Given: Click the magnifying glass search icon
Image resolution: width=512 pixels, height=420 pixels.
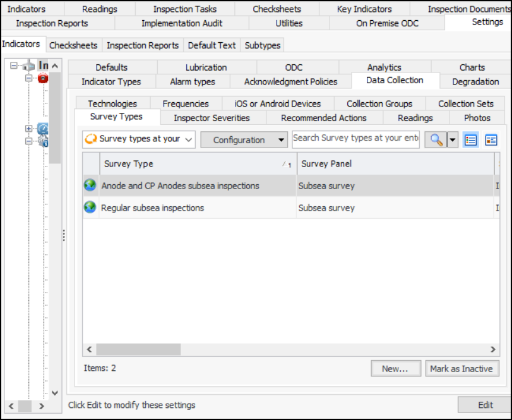Looking at the screenshot, I should 435,140.
